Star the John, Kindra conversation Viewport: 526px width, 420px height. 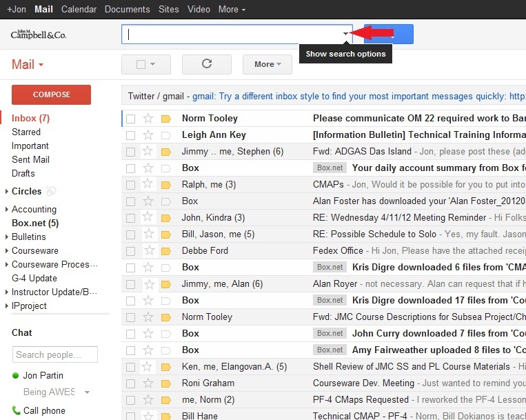click(148, 217)
